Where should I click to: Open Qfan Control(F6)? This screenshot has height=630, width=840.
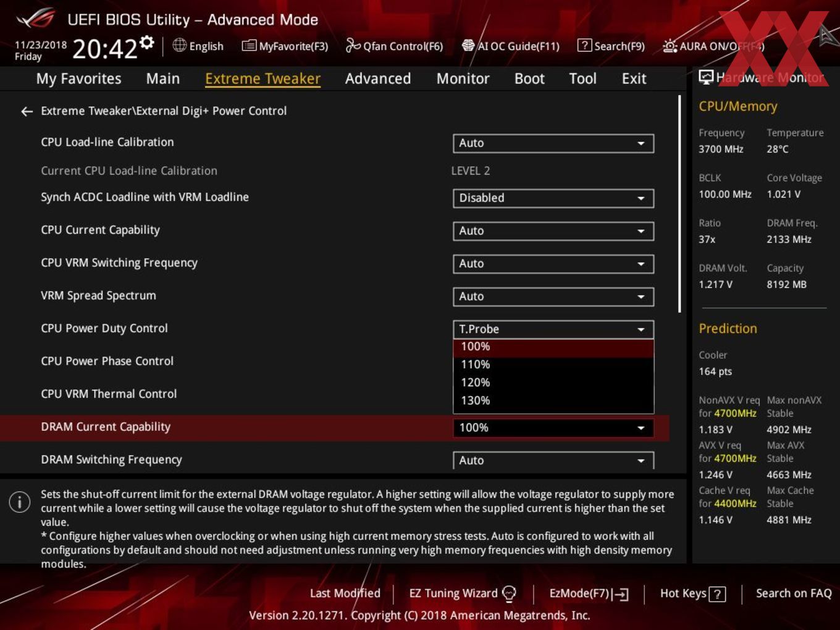point(394,46)
